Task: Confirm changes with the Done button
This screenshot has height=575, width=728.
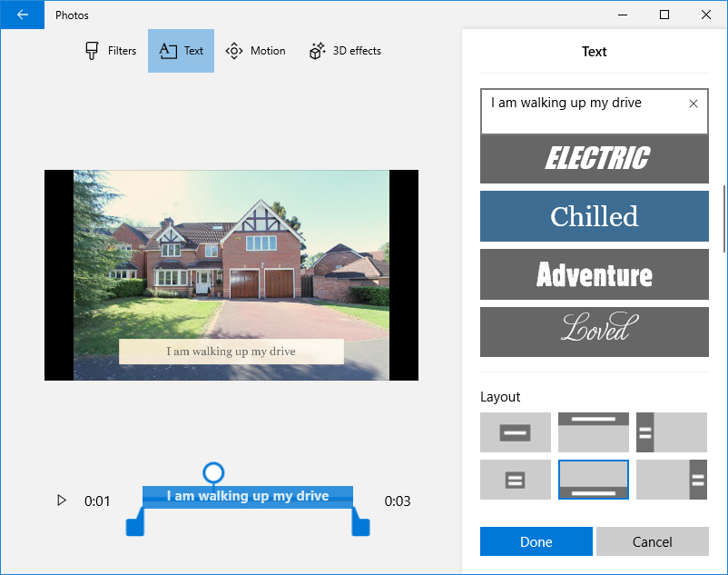Action: coord(536,541)
